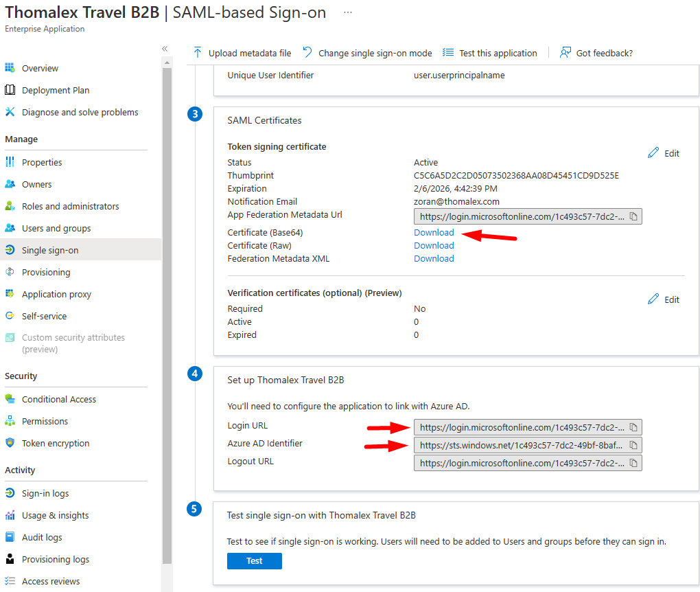This screenshot has width=700, height=592.
Task: Click the notification email zoran@thomalex.com
Action: (x=456, y=201)
